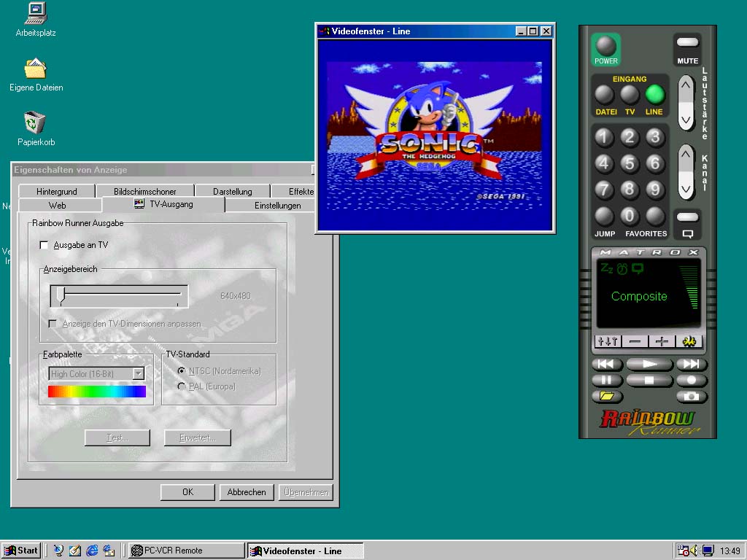Switch to the Darstellung tab
747x560 pixels.
coord(233,191)
